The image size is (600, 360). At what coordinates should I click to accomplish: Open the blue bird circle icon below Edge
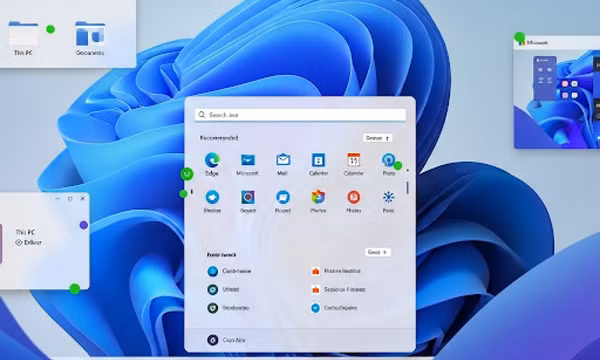tap(212, 197)
